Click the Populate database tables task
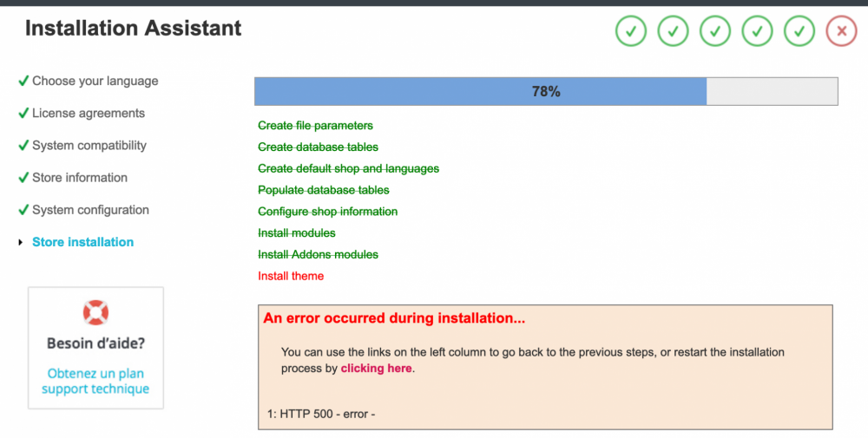This screenshot has width=868, height=438. (x=324, y=190)
